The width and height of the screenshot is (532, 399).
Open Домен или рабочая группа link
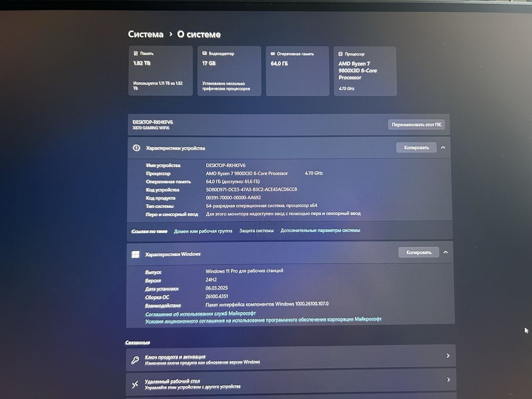pyautogui.click(x=203, y=231)
